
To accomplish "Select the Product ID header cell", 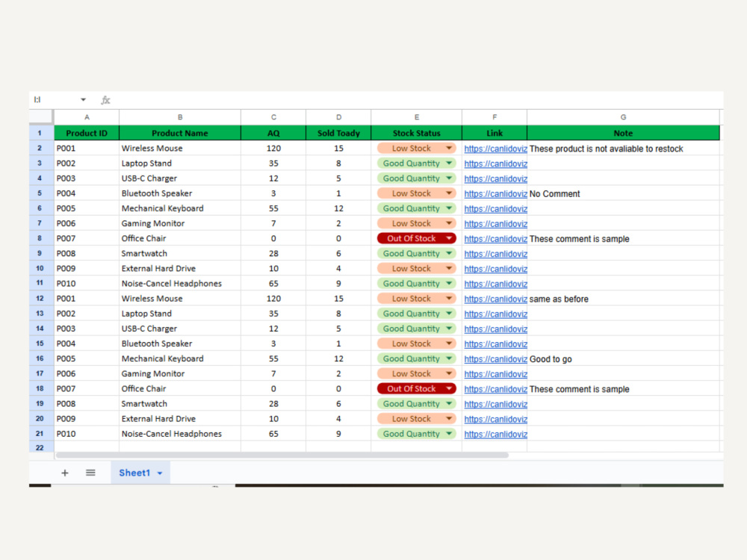I will point(87,133).
